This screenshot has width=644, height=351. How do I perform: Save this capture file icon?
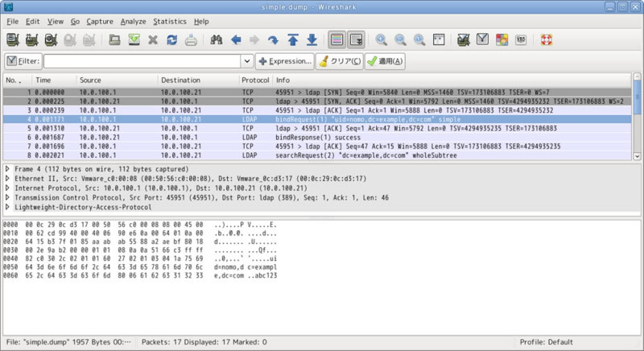[134, 39]
